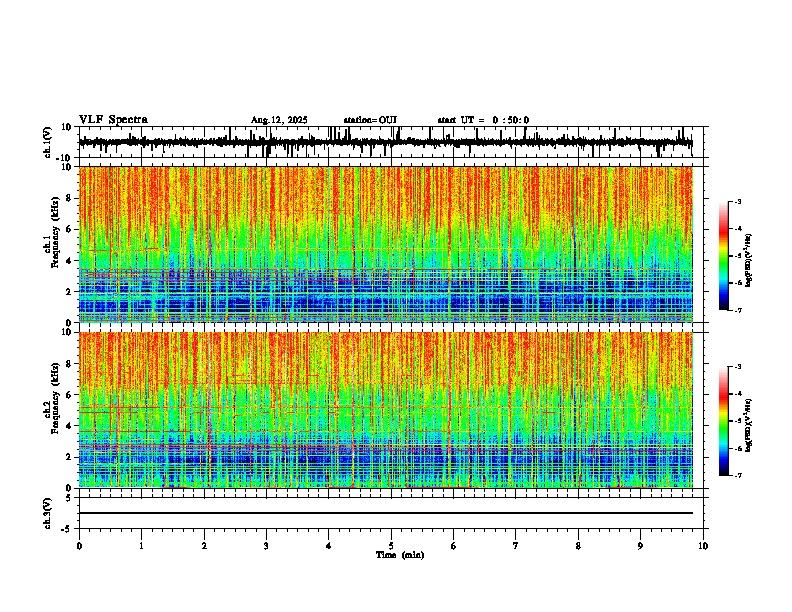Click the flat ch.3 voltage trace
The image size is (792, 612).
(x=385, y=513)
